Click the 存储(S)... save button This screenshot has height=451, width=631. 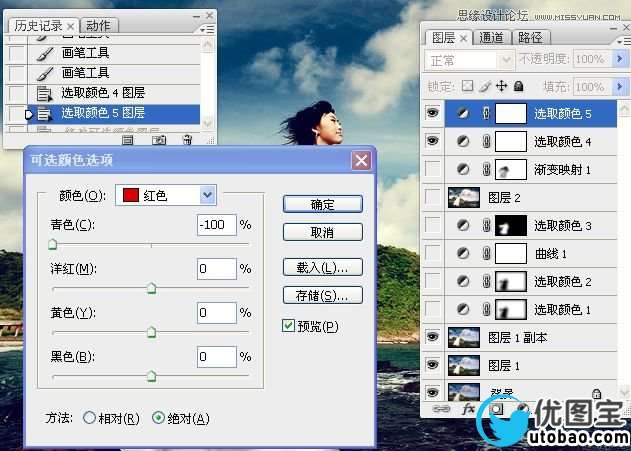pos(323,295)
